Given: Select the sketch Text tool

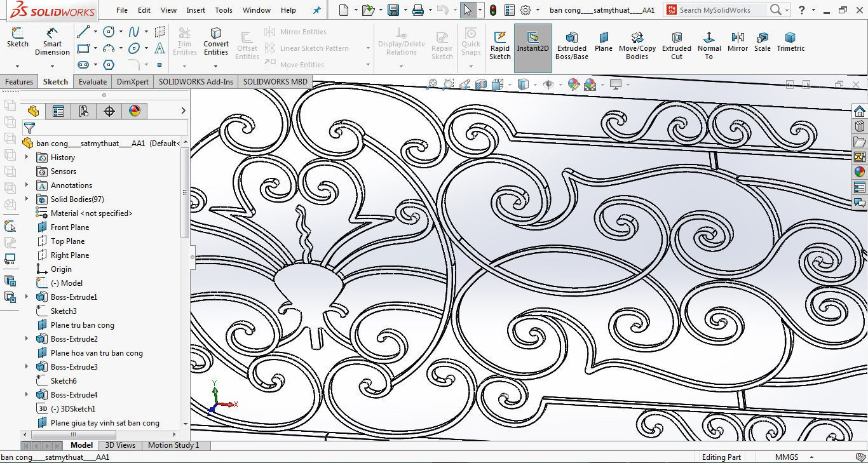Looking at the screenshot, I should tap(159, 48).
